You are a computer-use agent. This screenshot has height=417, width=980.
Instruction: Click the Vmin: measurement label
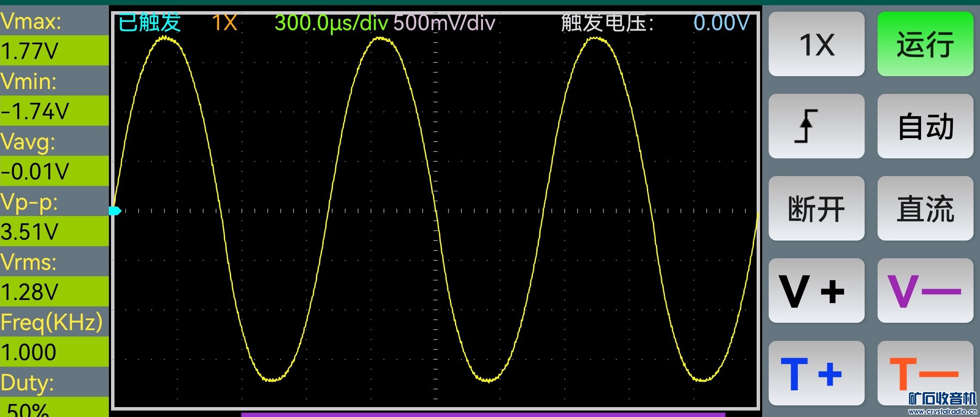pos(29,81)
